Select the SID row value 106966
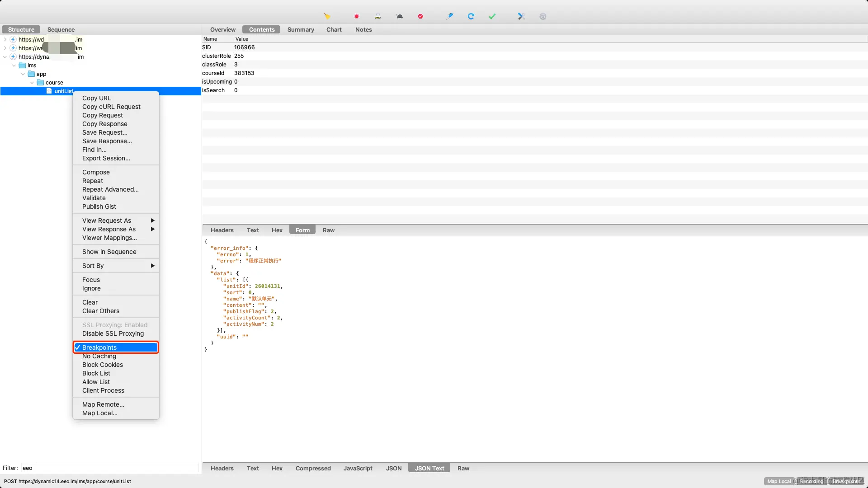868x488 pixels. [245, 47]
